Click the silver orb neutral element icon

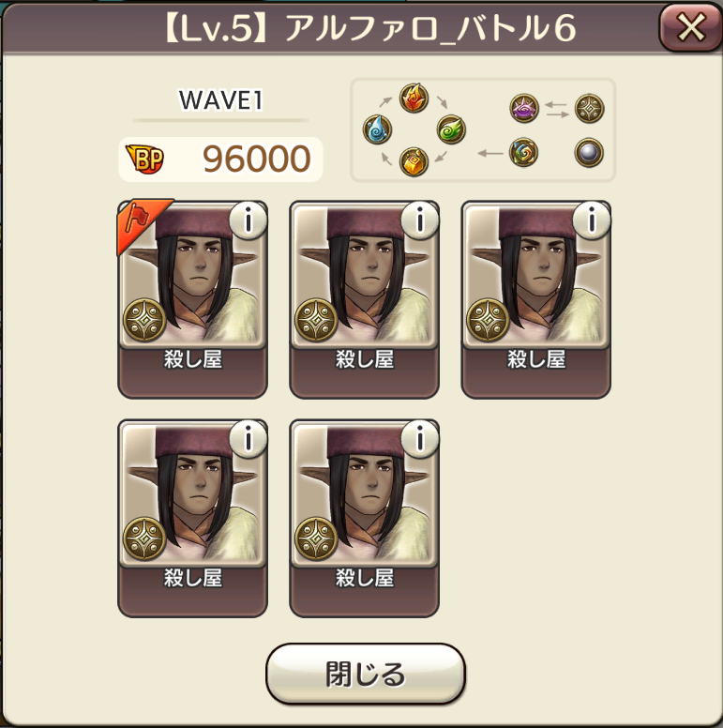(x=589, y=152)
